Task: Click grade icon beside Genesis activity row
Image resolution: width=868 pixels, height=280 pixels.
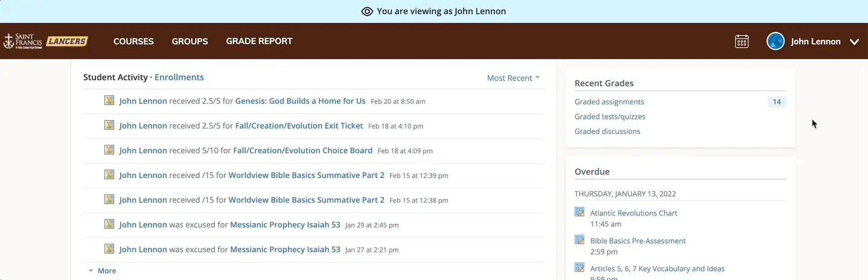Action: (x=109, y=101)
